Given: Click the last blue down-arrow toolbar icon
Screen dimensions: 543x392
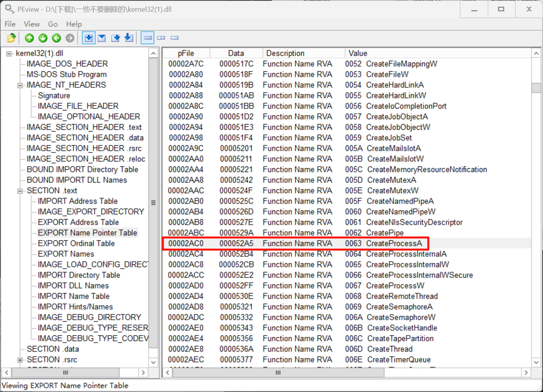Looking at the screenshot, I should point(128,38).
